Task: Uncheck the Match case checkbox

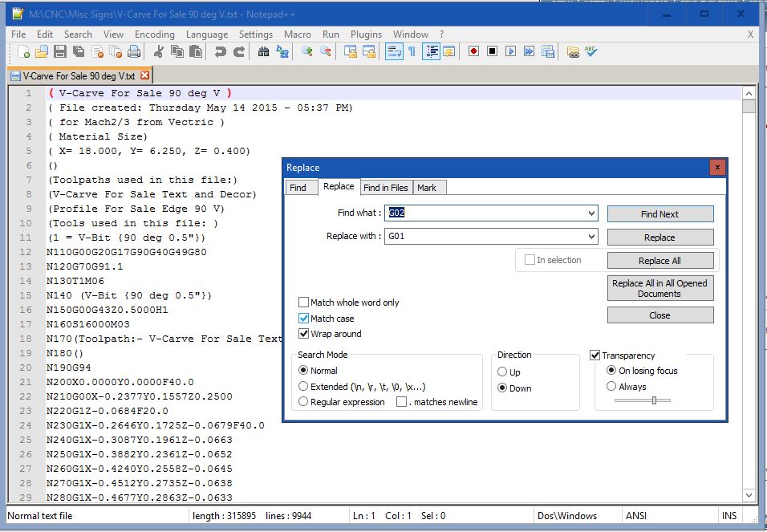Action: coord(304,319)
